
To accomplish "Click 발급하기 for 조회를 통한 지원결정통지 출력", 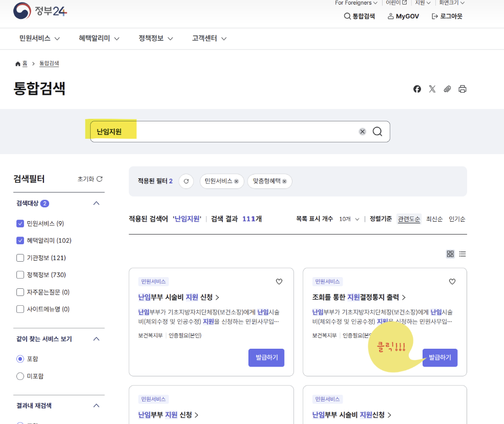I will coord(439,357).
